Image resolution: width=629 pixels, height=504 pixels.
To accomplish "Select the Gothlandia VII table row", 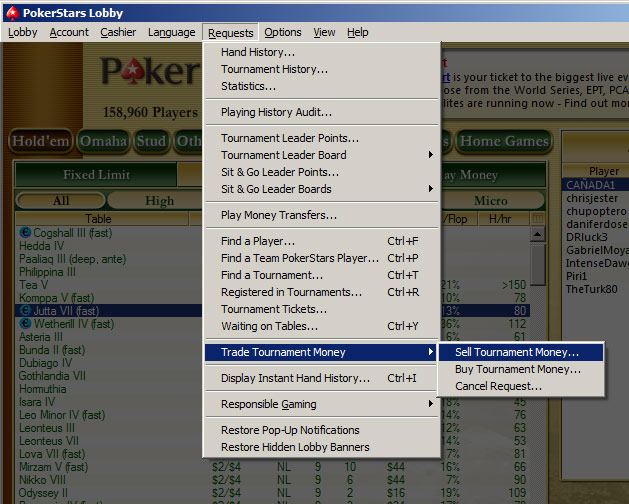I will (108, 376).
